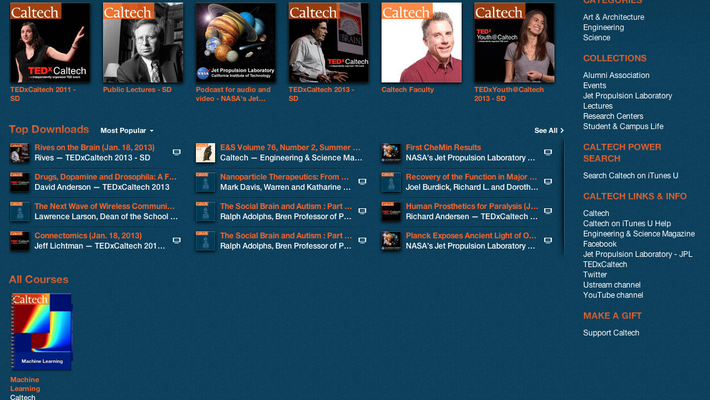The width and height of the screenshot is (710, 400).
Task: Open Drugs, Dopamine and Drosophila title
Action: click(x=106, y=177)
